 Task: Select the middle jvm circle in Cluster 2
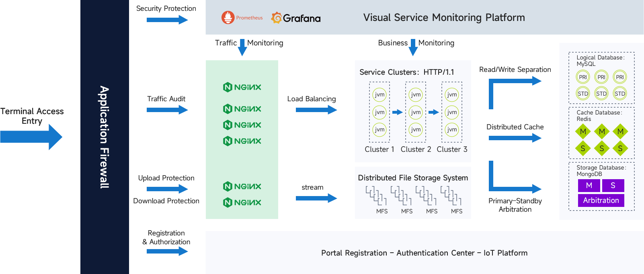[416, 112]
